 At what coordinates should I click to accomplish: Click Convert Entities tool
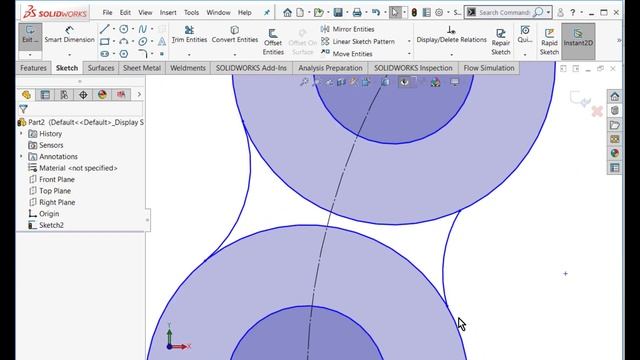click(235, 35)
